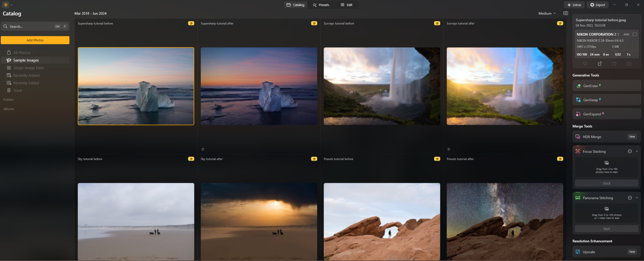Image resolution: width=644 pixels, height=261 pixels.
Task: Click the Trash bin icon
Action: [x=9, y=91]
